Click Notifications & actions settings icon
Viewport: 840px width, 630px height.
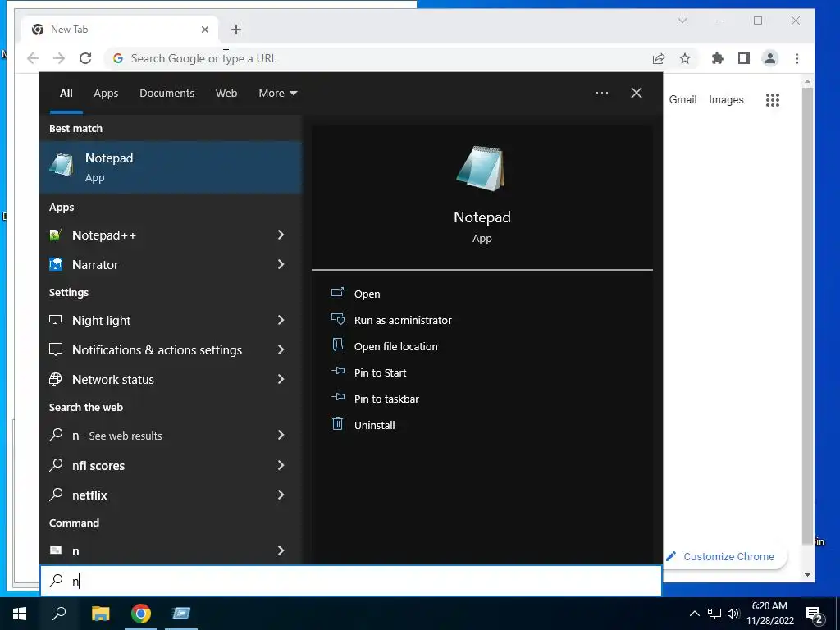pos(55,349)
